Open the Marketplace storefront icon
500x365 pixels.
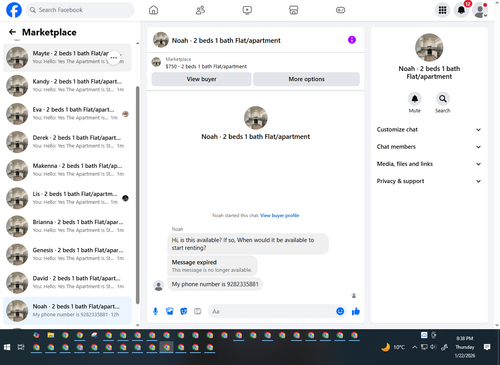click(294, 10)
